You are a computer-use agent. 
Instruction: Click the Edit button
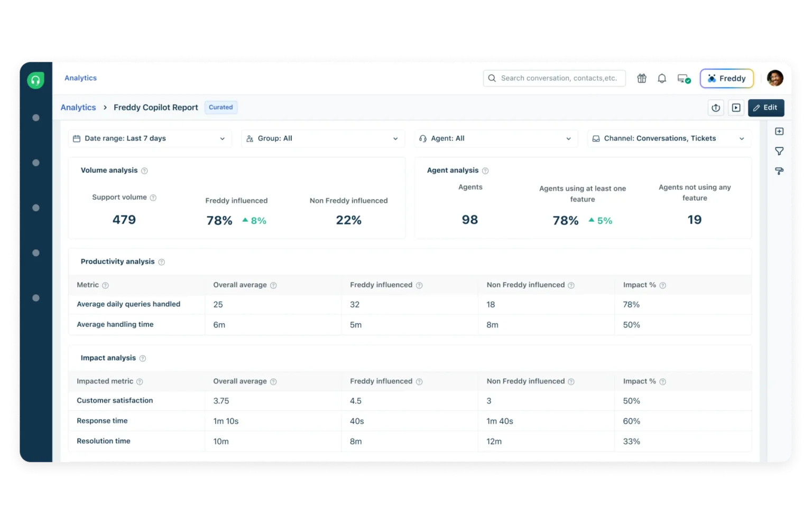click(765, 108)
